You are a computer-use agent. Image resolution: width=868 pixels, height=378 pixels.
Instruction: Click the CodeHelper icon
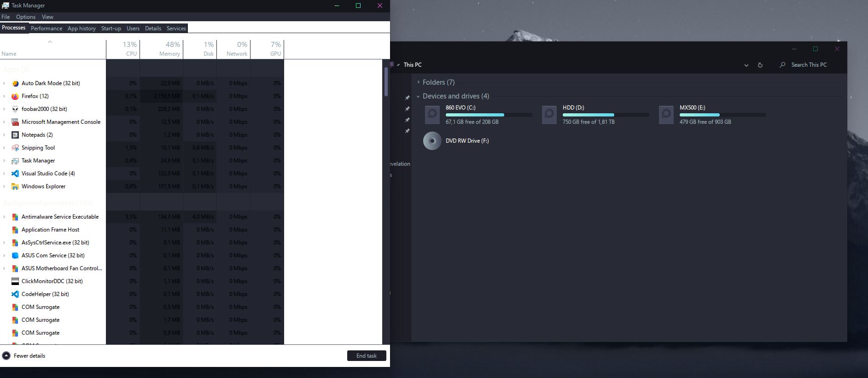click(15, 294)
